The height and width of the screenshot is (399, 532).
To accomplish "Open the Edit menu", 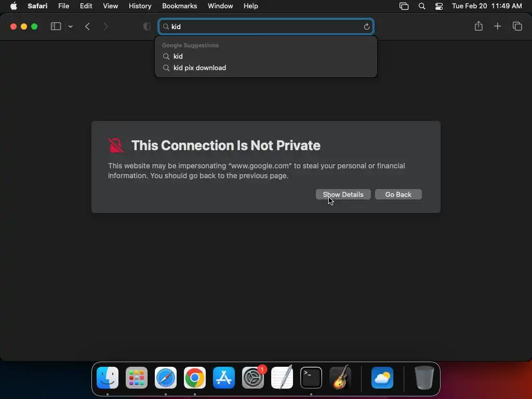I will tap(86, 6).
